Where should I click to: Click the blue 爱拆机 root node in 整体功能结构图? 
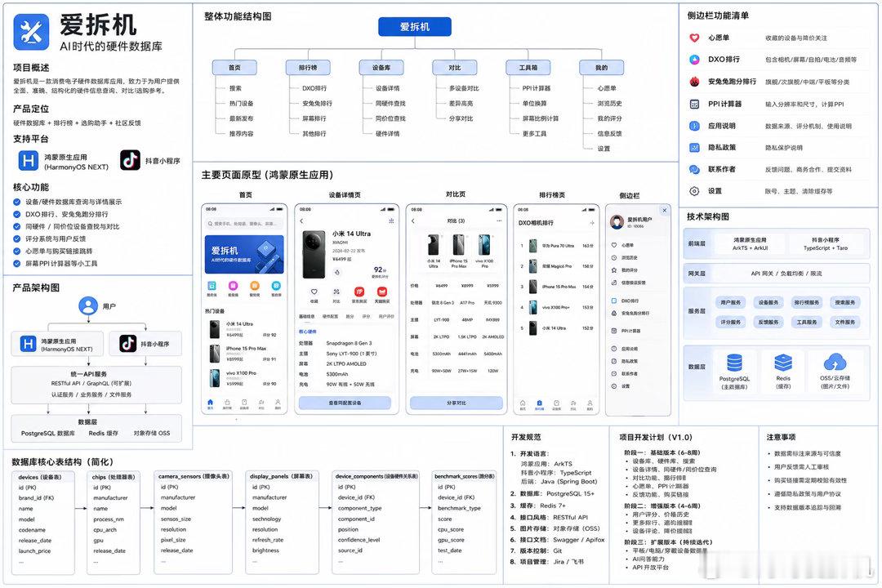pos(415,26)
